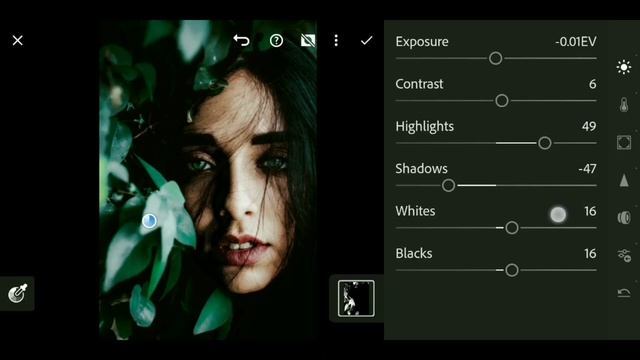The width and height of the screenshot is (640, 360).
Task: Open the Effects vignette square icon
Action: coord(624,142)
